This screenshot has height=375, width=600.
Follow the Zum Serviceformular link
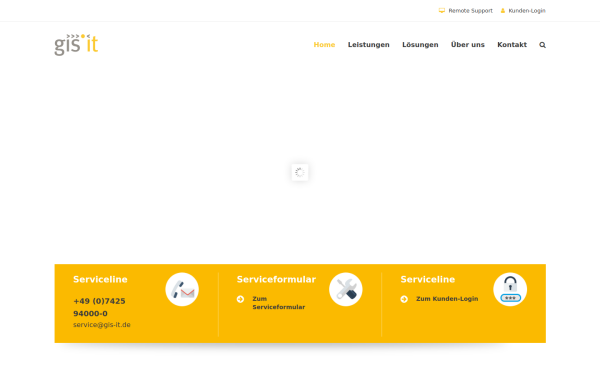coord(279,303)
